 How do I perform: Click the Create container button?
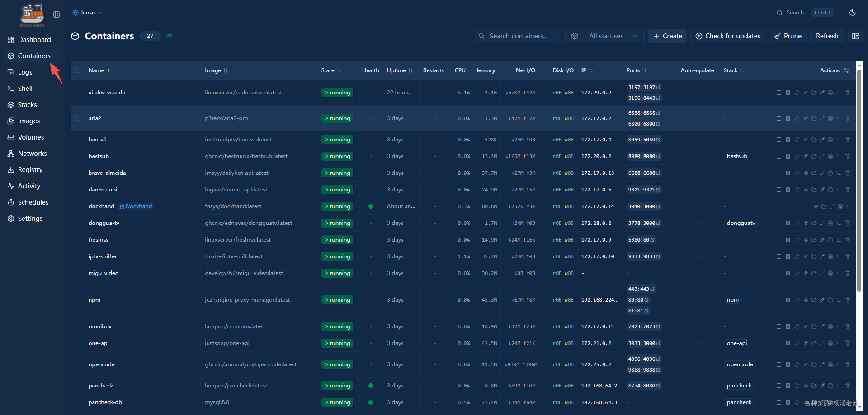pos(668,36)
